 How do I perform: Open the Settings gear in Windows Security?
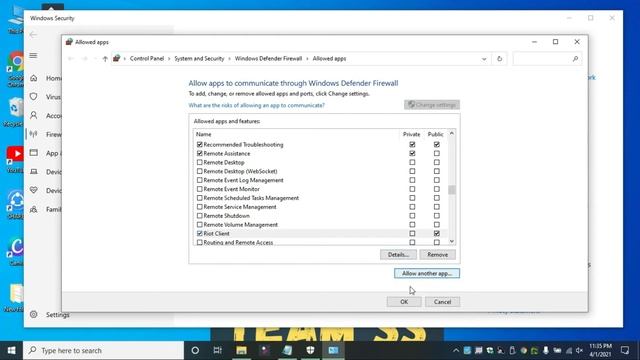pyautogui.click(x=33, y=314)
